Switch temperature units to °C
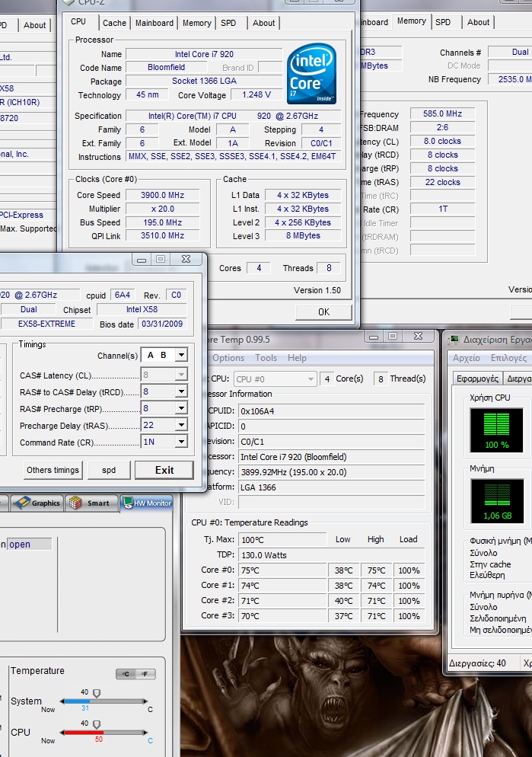Image resolution: width=532 pixels, height=757 pixels. 126,674
